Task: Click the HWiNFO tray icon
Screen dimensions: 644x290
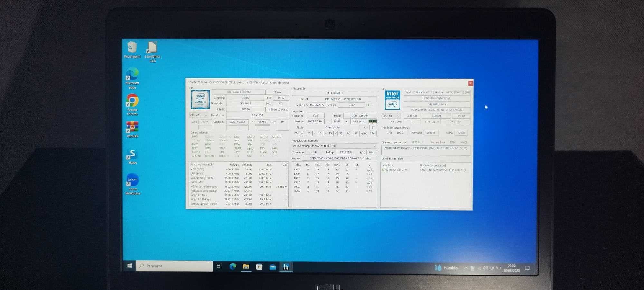Action: pyautogui.click(x=473, y=268)
